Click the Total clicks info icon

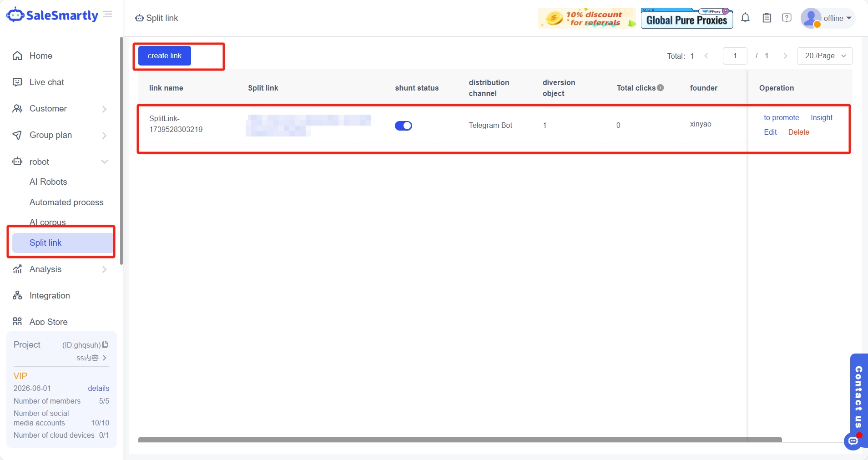click(661, 88)
